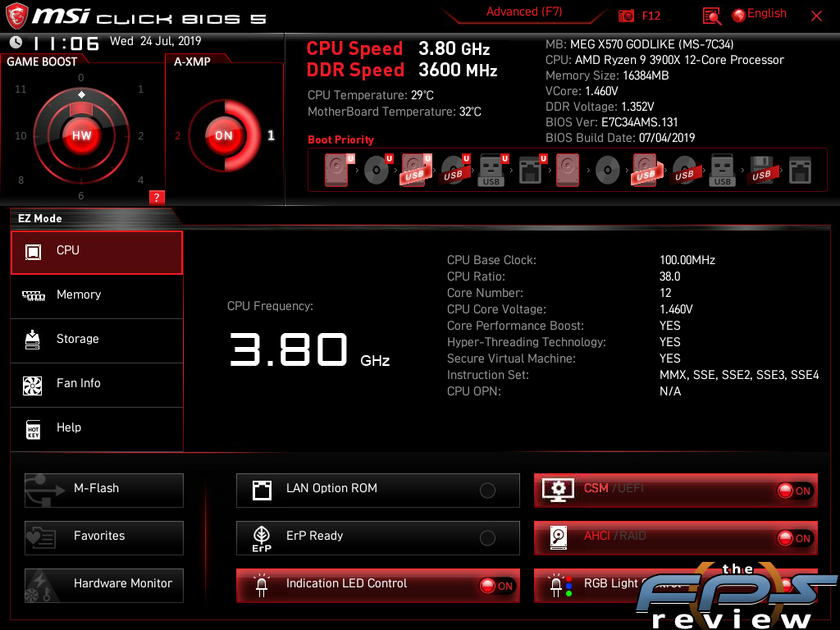The height and width of the screenshot is (630, 840).
Task: Select the legacy CD/DVD boot device
Action: tap(608, 170)
